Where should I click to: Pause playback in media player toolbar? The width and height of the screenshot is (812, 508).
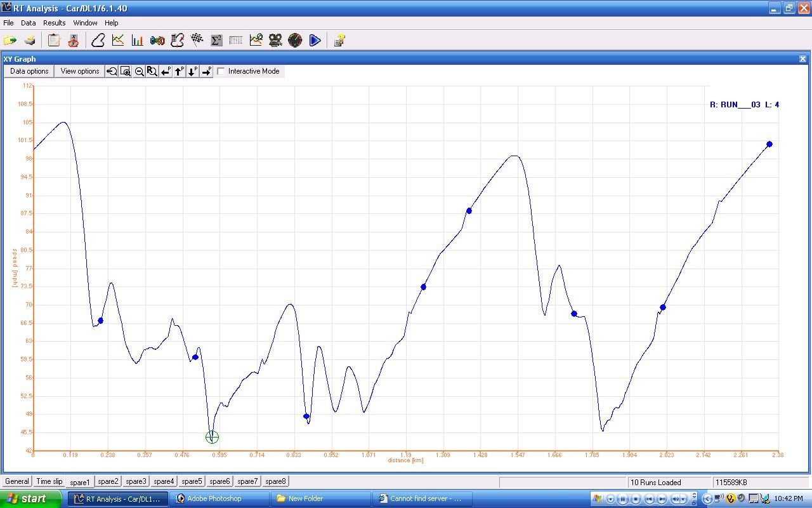(623, 499)
